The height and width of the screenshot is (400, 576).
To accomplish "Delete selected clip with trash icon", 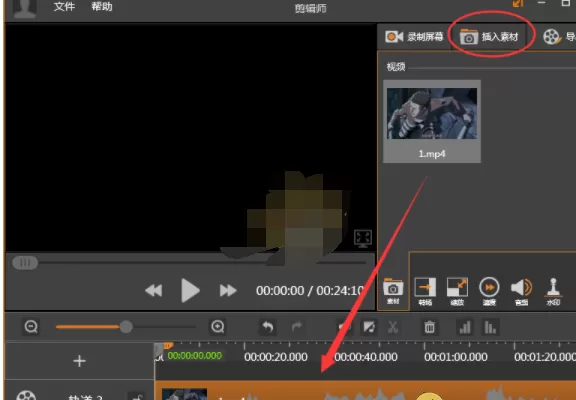I will (x=429, y=327).
